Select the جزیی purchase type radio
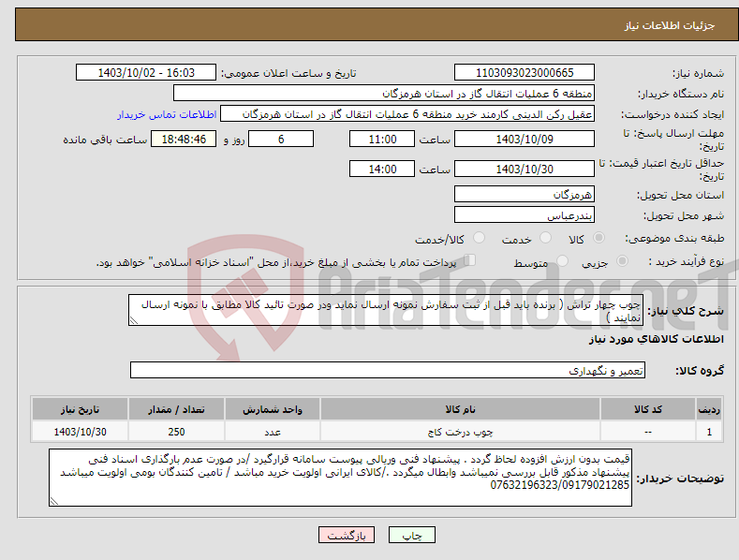Image resolution: width=739 pixels, height=560 pixels. [622, 261]
